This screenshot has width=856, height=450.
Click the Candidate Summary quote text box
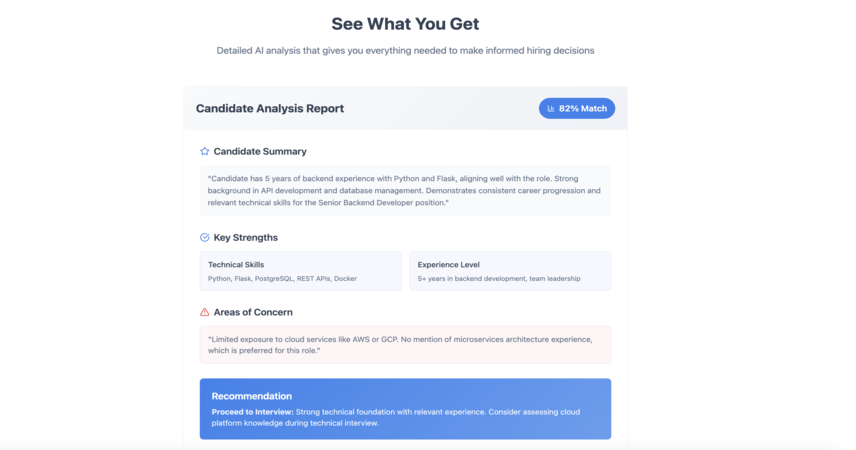coord(406,191)
